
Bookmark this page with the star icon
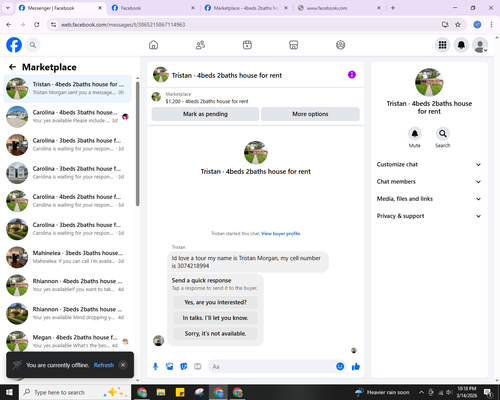coord(458,25)
